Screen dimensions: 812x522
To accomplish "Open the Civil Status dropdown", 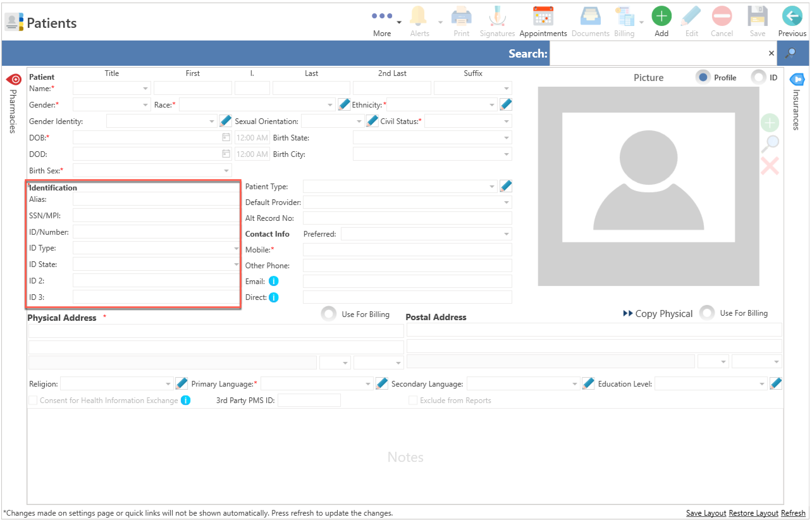I will pos(507,121).
